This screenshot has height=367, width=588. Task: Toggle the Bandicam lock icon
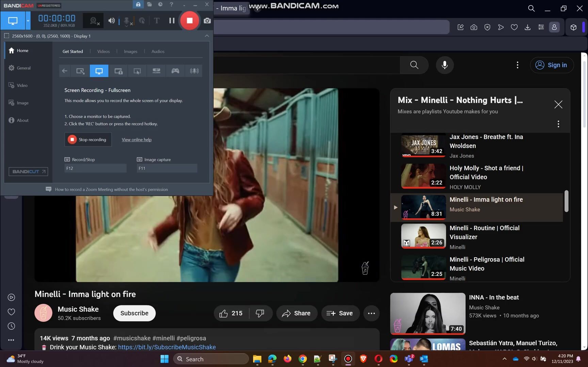138,4
